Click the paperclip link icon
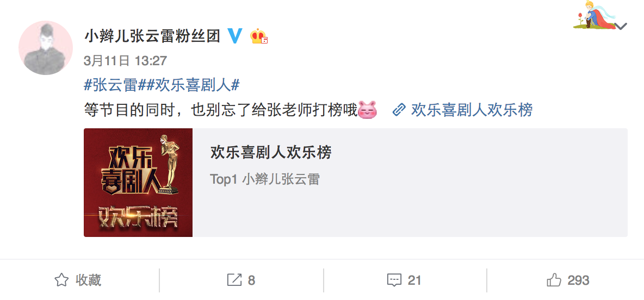The height and width of the screenshot is (300, 644). 399,110
